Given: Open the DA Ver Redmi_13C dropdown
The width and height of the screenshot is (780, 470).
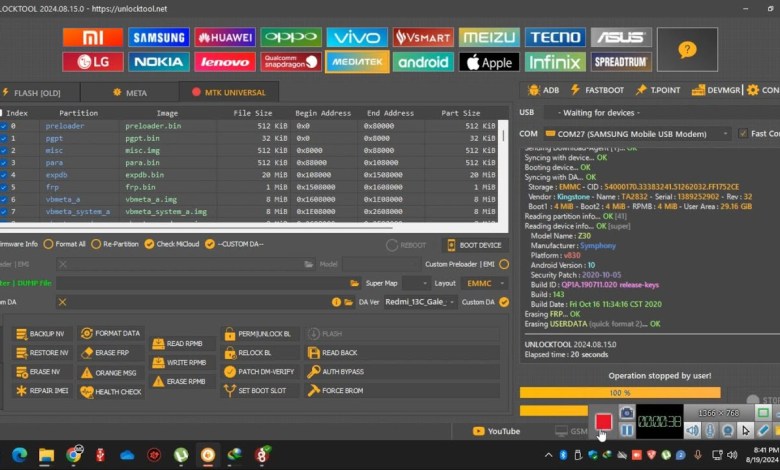Looking at the screenshot, I should [446, 302].
